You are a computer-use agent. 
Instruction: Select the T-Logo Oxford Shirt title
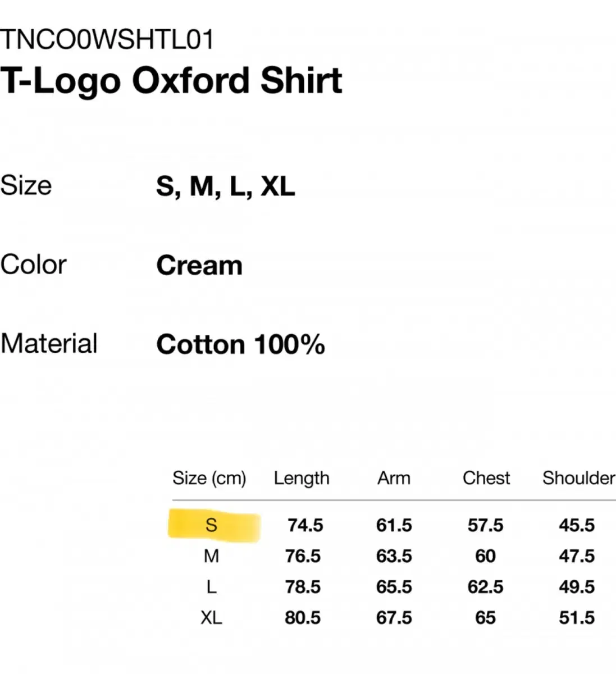[171, 80]
